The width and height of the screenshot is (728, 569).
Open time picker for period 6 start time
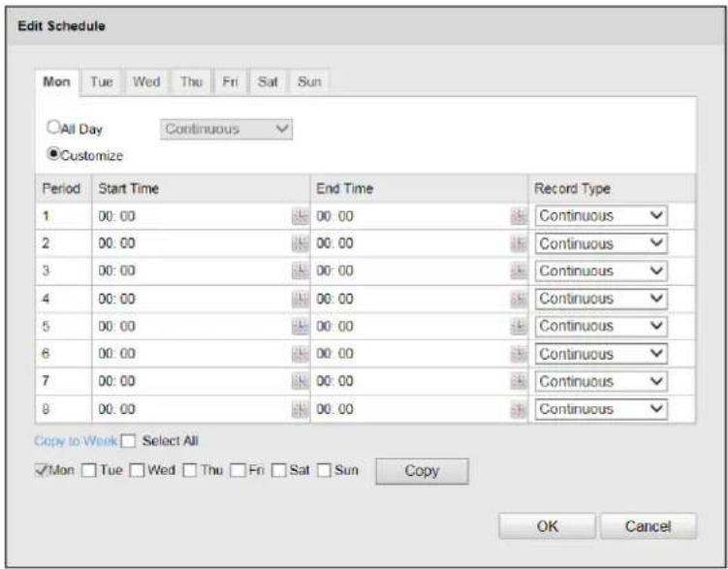pos(300,354)
